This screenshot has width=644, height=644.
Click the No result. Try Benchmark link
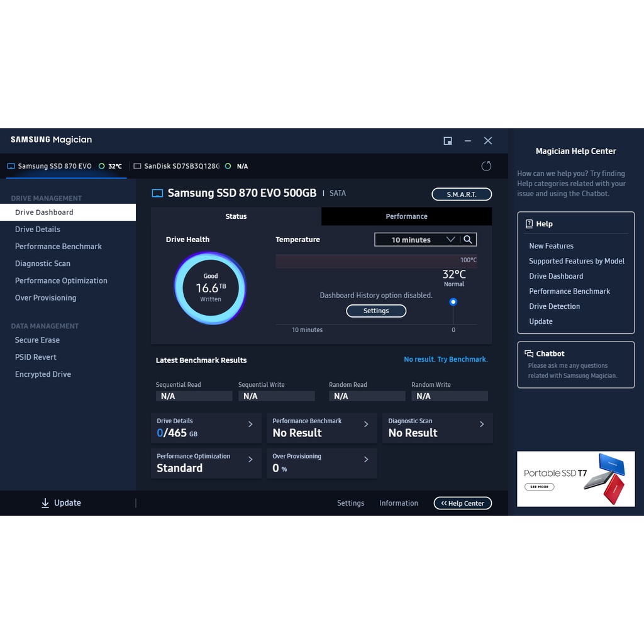(x=446, y=359)
